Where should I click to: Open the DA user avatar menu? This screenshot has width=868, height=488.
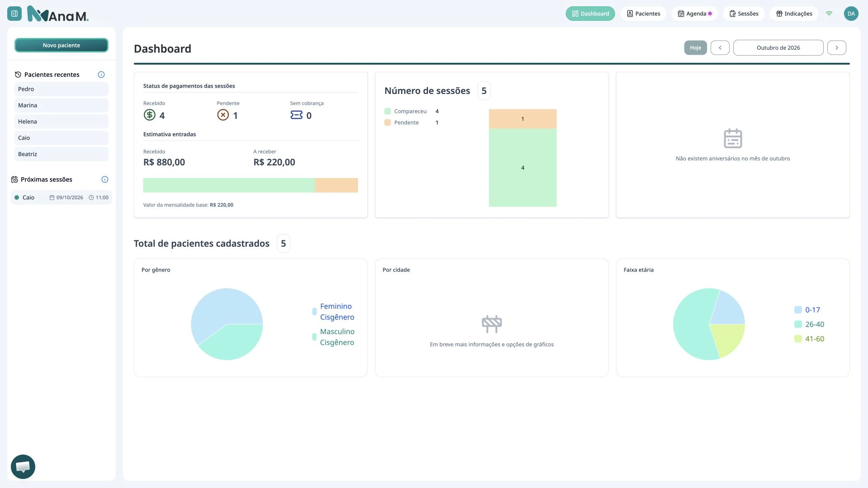coord(851,14)
